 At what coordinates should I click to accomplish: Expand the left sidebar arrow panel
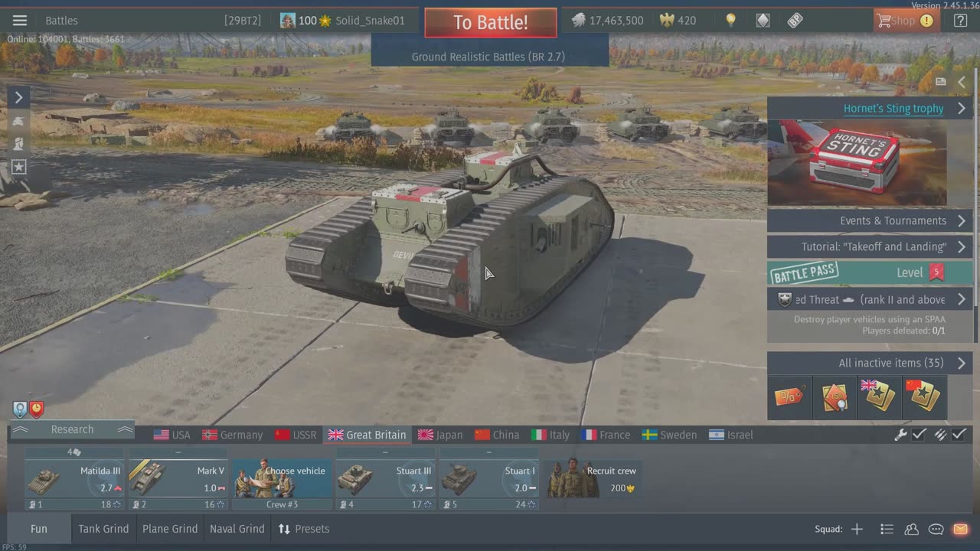[x=19, y=97]
